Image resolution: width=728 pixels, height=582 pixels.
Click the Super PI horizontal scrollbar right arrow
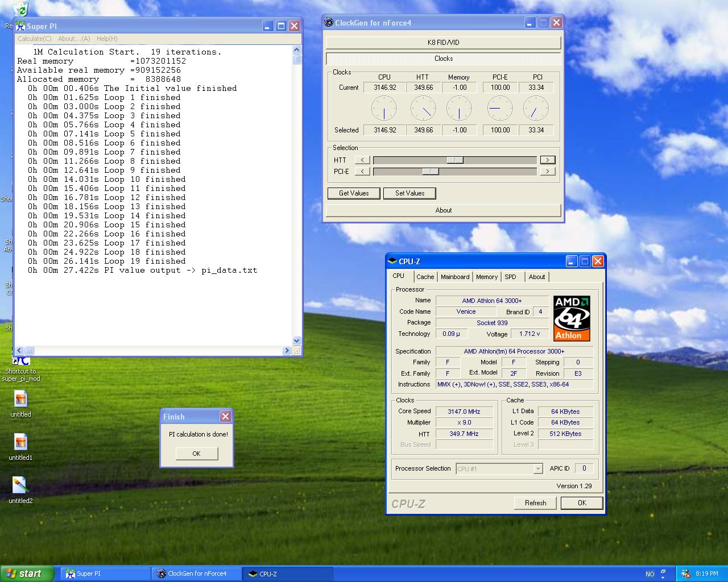click(x=287, y=351)
